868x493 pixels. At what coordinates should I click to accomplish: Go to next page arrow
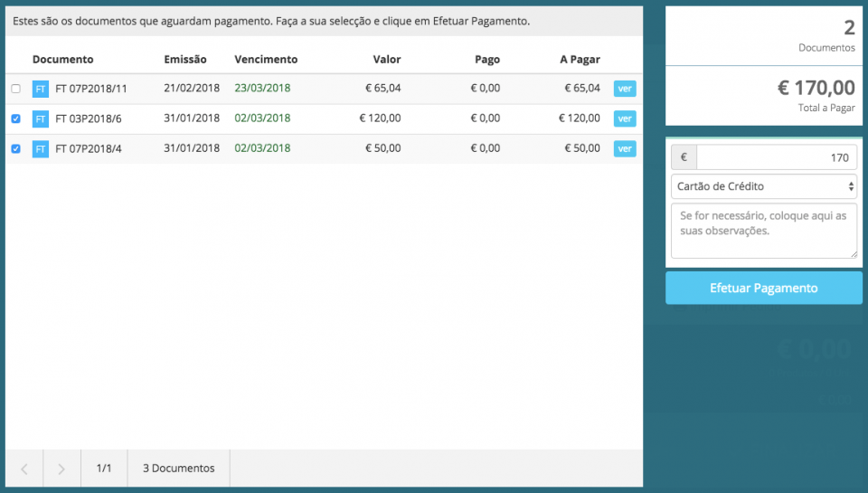[61, 469]
